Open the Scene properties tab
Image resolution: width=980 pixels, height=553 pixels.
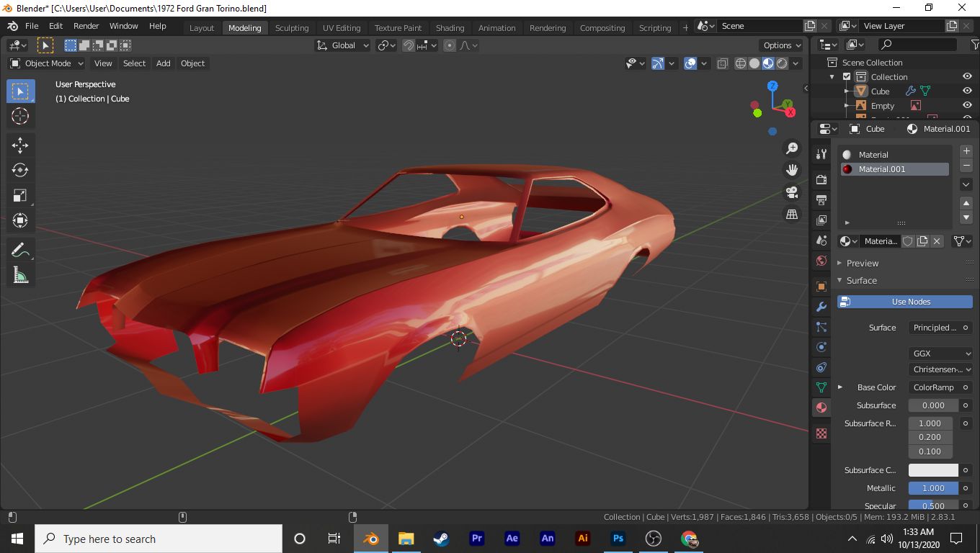[x=821, y=240]
